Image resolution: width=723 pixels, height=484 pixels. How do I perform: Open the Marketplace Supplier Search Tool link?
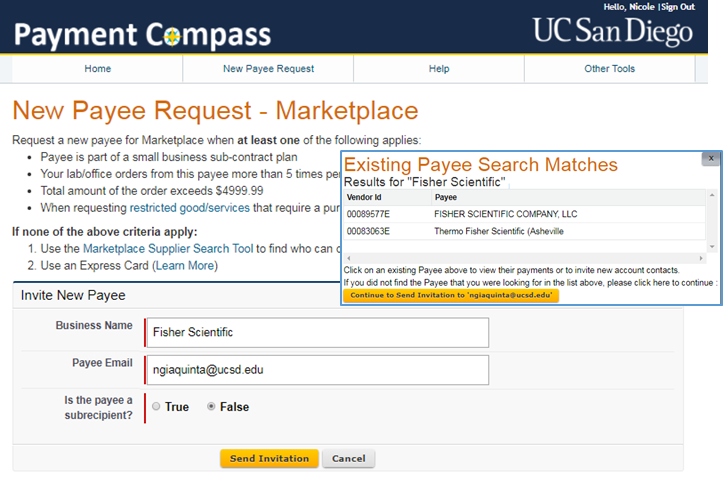[168, 249]
